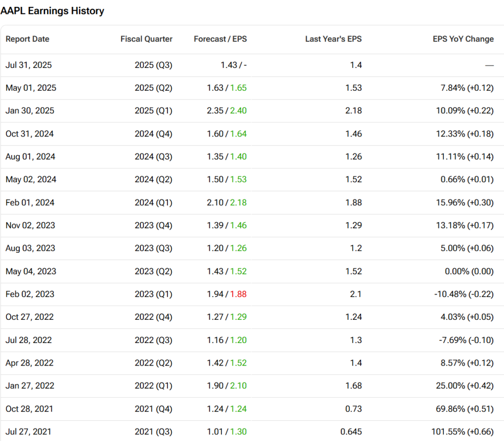The height and width of the screenshot is (441, 504).
Task: Click the forecast cell '1.01 / 1.30'
Action: (226, 432)
